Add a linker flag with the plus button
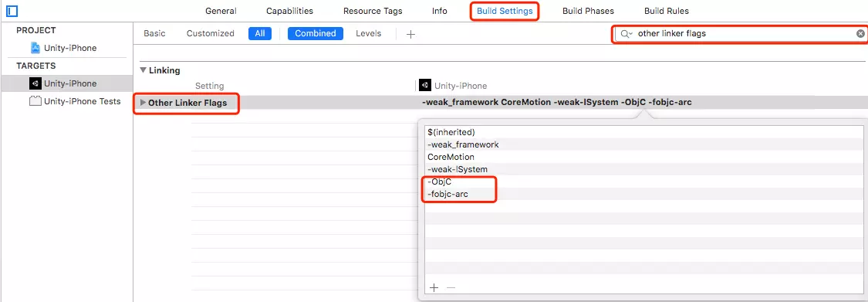The height and width of the screenshot is (302, 868). pyautogui.click(x=434, y=287)
